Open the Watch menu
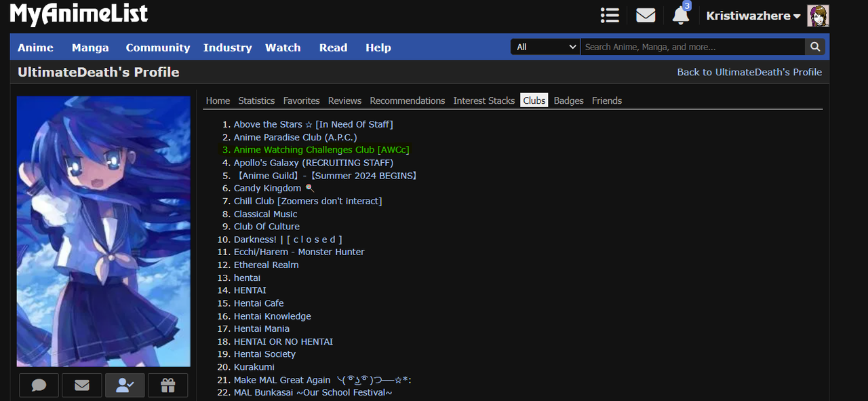This screenshot has height=401, width=868. [283, 47]
